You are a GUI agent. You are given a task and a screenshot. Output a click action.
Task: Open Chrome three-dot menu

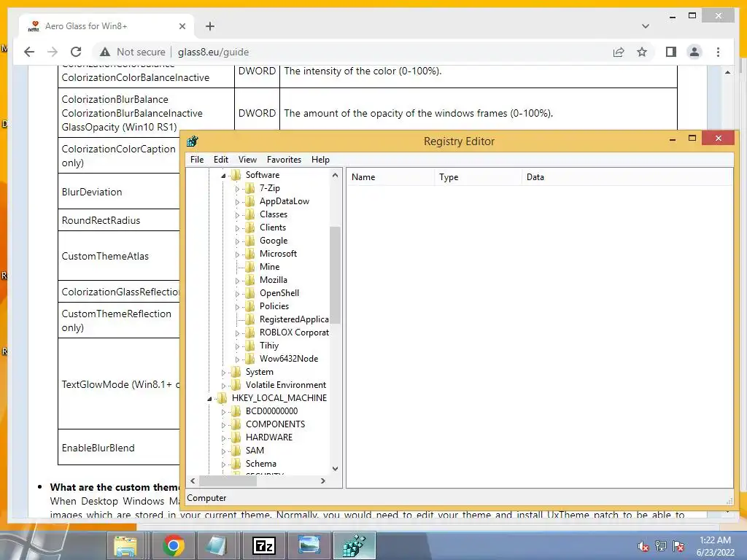[x=718, y=52]
